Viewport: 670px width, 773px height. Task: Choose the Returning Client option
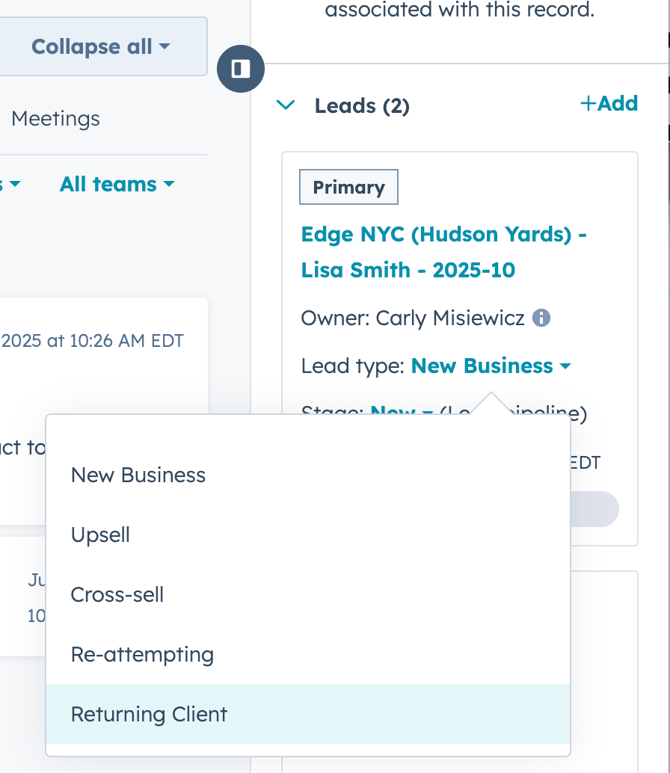(149, 714)
